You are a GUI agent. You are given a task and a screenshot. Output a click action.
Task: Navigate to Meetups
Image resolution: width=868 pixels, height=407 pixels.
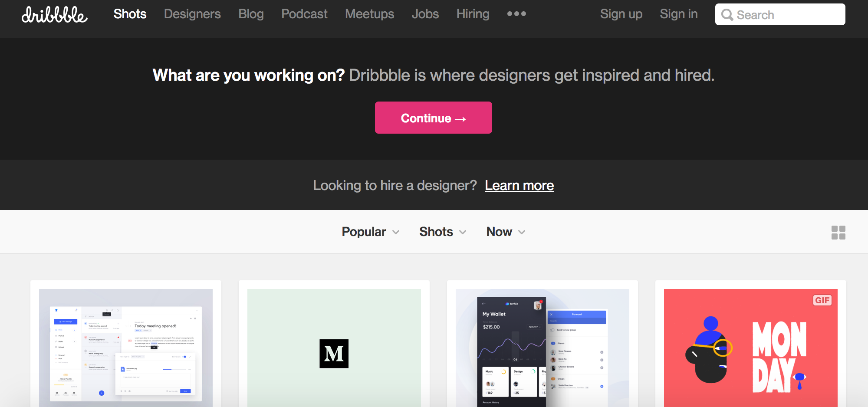[369, 14]
